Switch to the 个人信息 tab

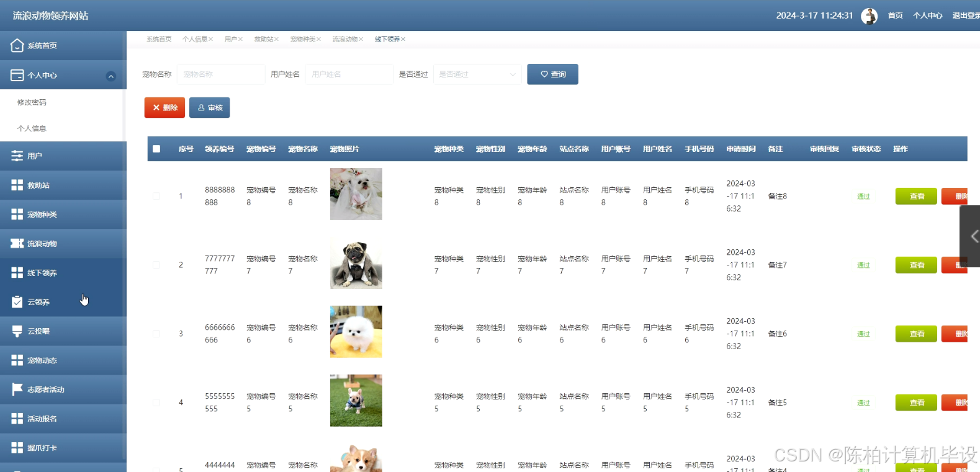[195, 39]
